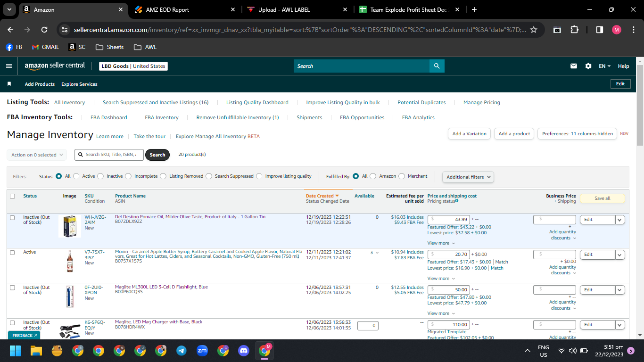
Task: Open Zoom from the taskbar
Action: pos(202,351)
